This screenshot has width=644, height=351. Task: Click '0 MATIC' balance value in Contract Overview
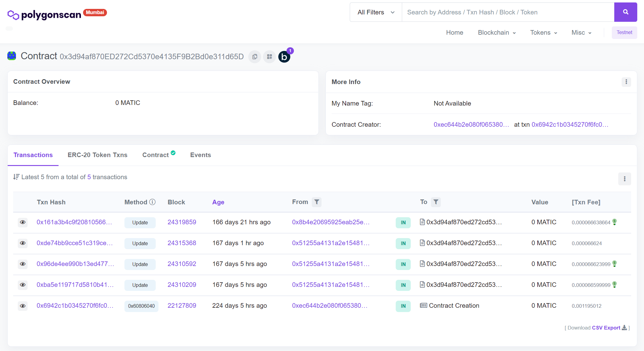click(x=128, y=103)
